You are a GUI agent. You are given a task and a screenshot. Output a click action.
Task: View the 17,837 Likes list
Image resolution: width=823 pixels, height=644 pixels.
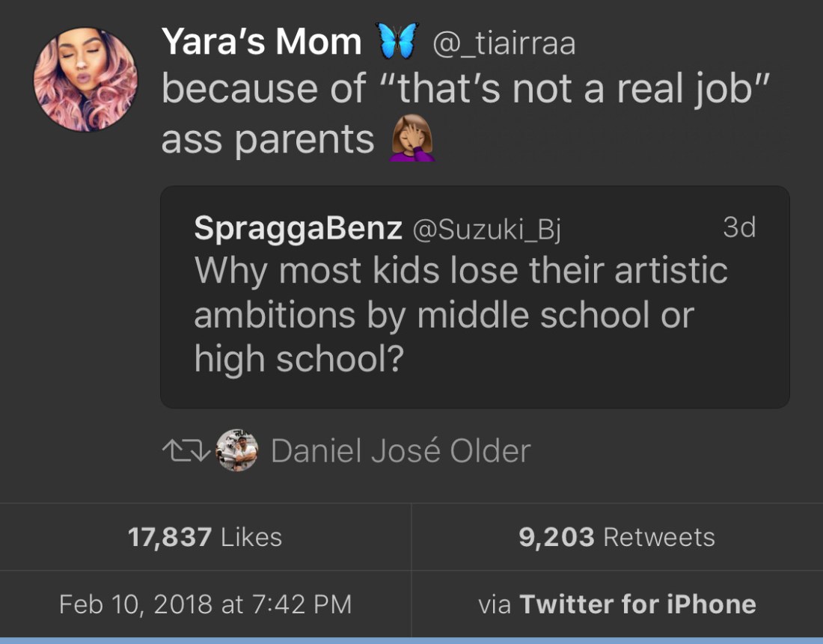click(x=205, y=537)
